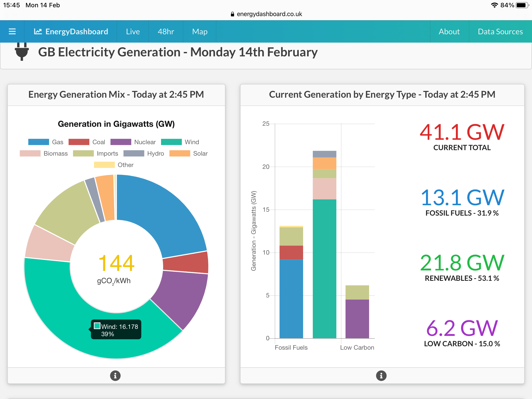Toggle Wind legend swatch
Viewport: 532px width, 399px height.
pyautogui.click(x=171, y=142)
